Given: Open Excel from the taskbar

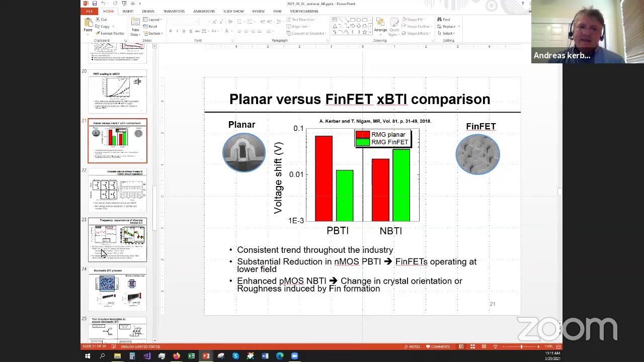Looking at the screenshot, I should point(191,356).
